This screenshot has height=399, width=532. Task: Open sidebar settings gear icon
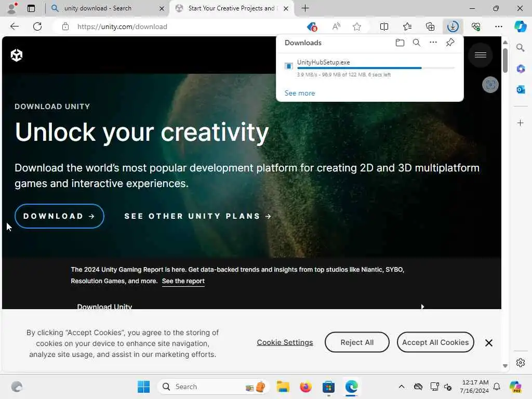(520, 363)
